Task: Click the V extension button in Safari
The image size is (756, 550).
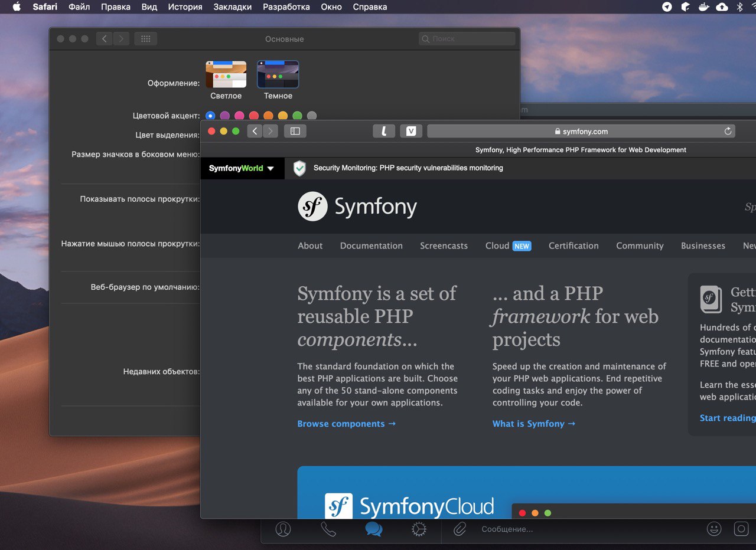Action: 411,131
